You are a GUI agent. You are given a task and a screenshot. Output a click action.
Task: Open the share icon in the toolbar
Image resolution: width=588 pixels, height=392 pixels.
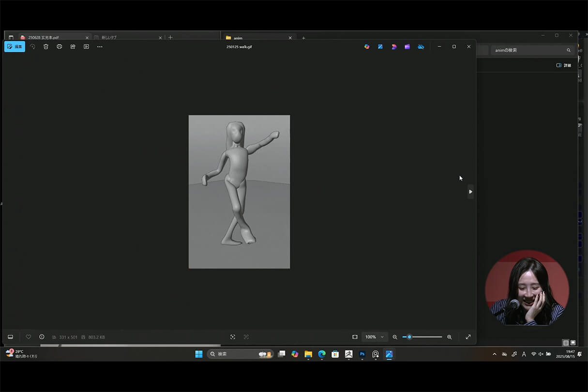73,46
